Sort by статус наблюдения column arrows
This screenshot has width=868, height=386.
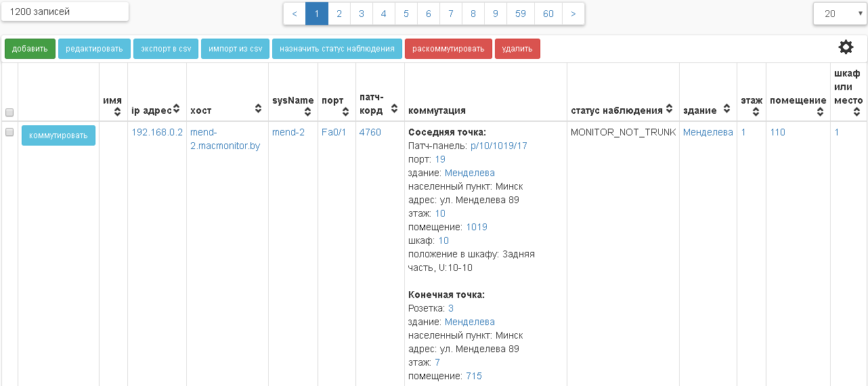click(670, 109)
